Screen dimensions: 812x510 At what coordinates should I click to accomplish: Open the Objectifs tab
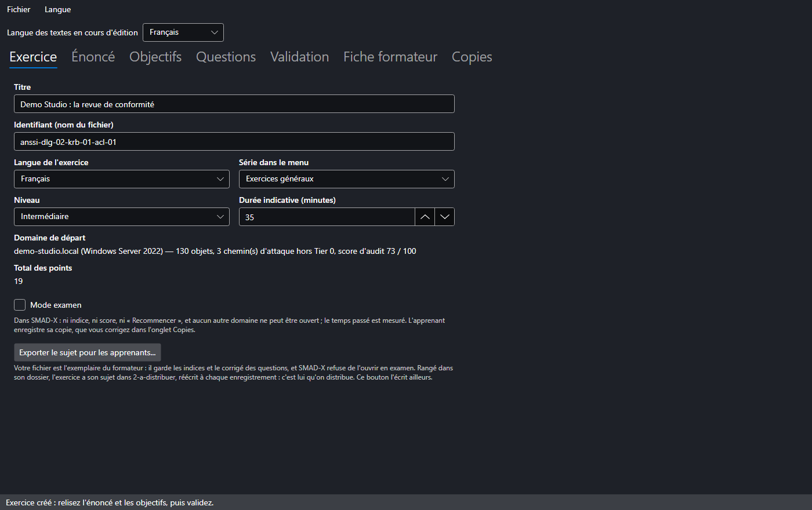[155, 57]
